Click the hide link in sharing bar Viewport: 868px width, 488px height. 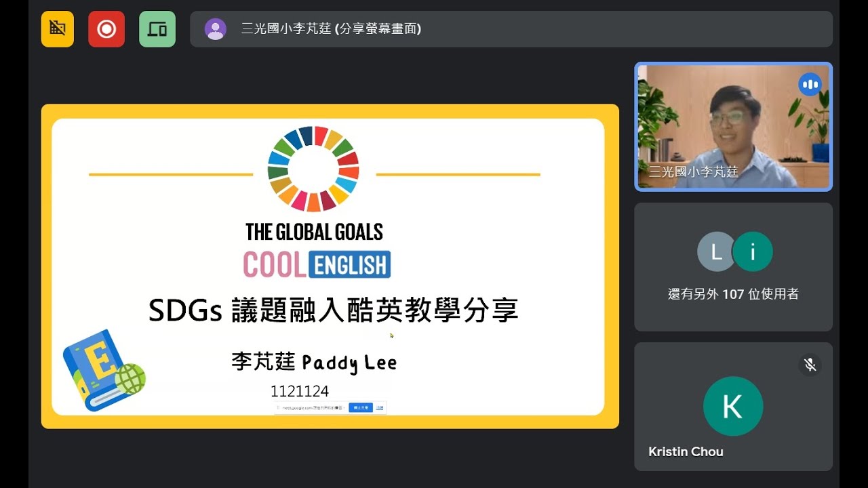pyautogui.click(x=380, y=407)
